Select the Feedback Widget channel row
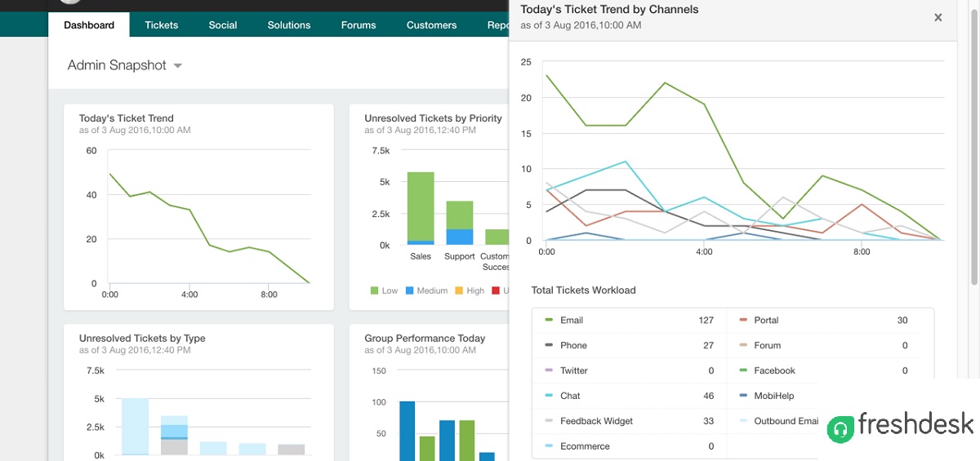 pos(629,421)
